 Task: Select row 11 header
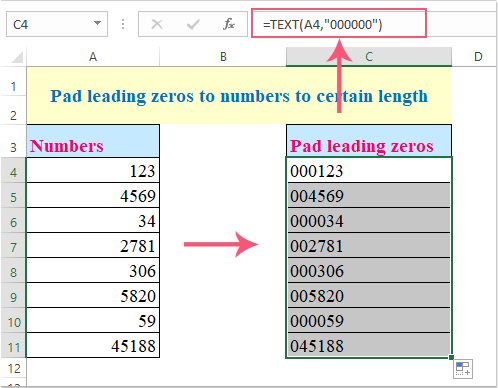point(13,345)
